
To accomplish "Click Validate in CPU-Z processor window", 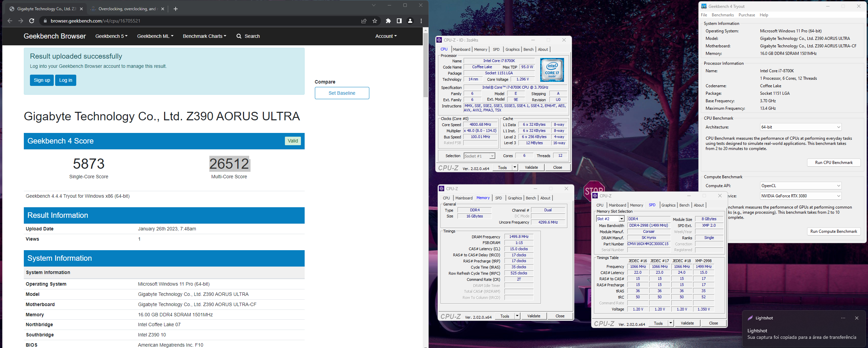I will [x=531, y=167].
